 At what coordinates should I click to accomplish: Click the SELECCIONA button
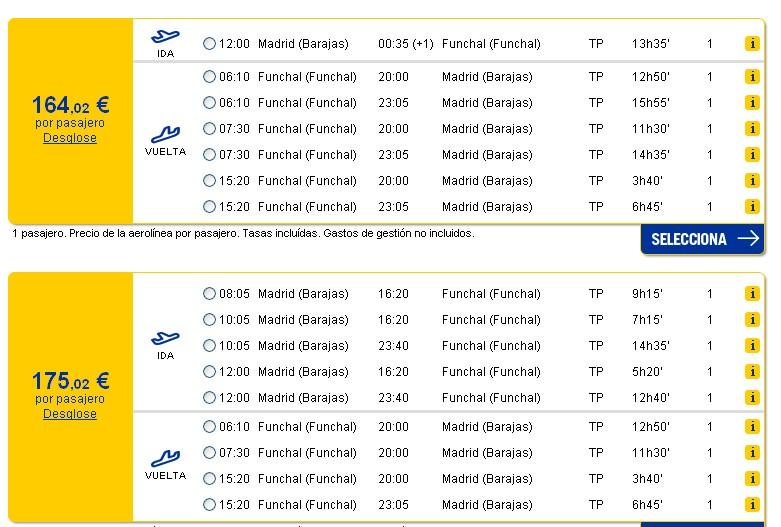pos(702,240)
